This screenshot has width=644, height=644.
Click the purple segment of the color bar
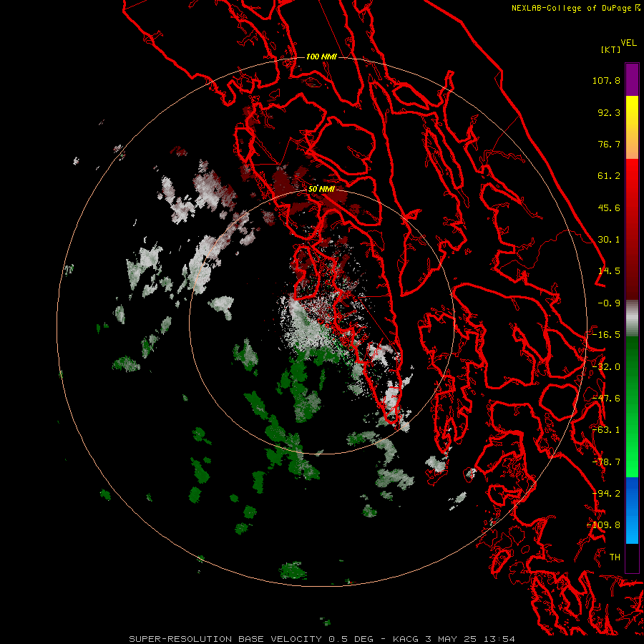pyautogui.click(x=632, y=79)
